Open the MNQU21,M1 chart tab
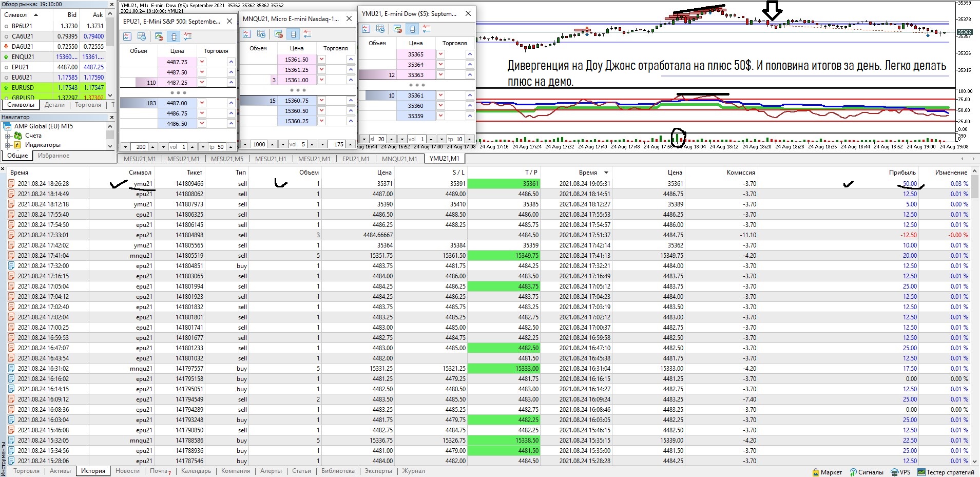This screenshot has height=477, width=980. point(399,159)
